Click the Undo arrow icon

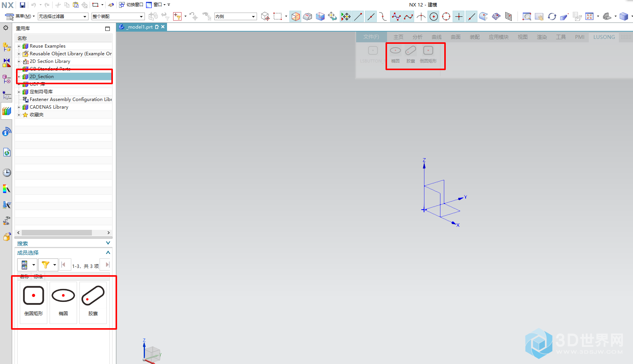pyautogui.click(x=34, y=5)
